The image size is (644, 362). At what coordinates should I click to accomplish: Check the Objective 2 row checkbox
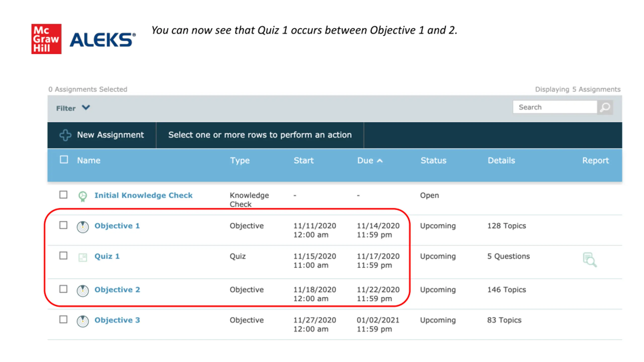pyautogui.click(x=63, y=289)
